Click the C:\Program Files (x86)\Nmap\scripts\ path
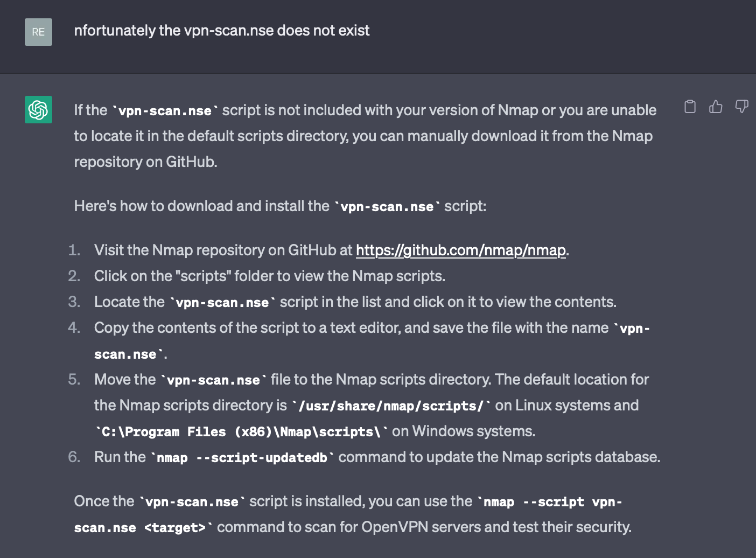 coord(241,431)
